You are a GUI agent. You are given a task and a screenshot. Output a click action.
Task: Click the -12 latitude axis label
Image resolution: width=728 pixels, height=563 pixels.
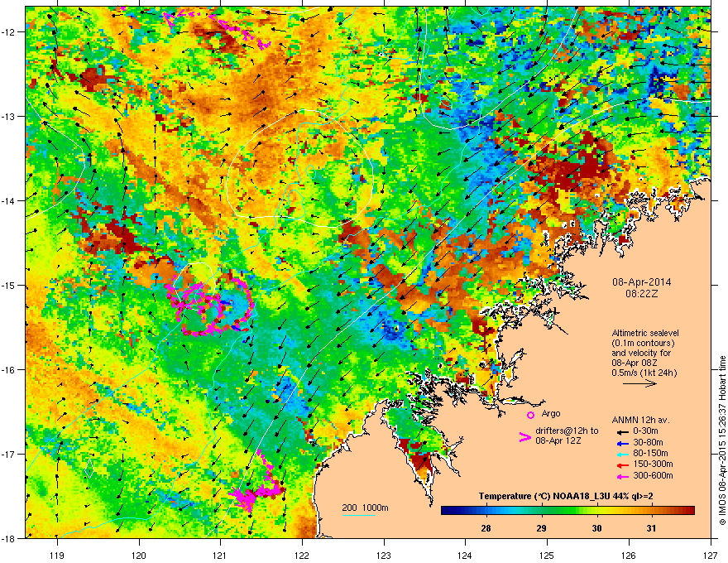coord(9,32)
